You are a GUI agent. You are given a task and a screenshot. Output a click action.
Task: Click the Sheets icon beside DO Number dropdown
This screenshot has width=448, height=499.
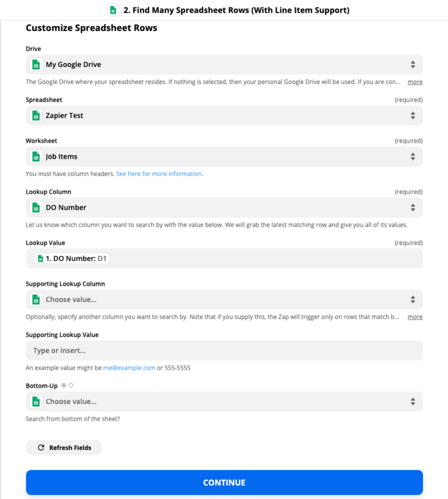(x=36, y=208)
